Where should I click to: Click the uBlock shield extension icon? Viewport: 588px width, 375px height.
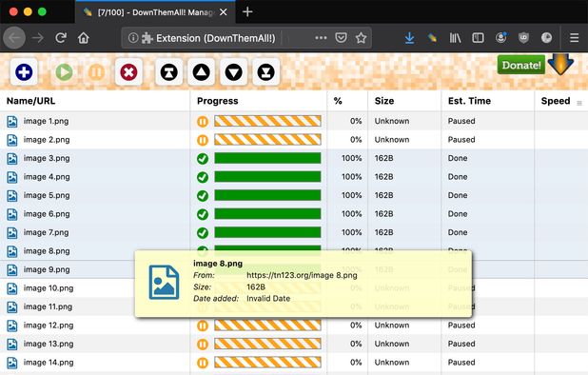point(523,38)
